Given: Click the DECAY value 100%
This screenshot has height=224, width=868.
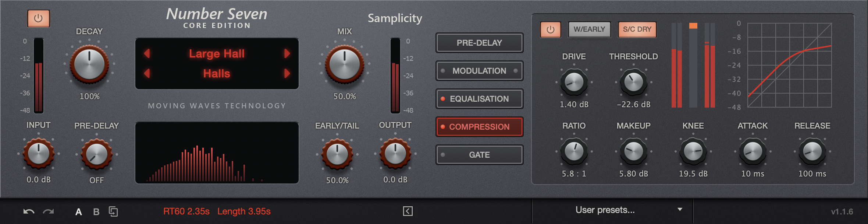Looking at the screenshot, I should (x=90, y=97).
